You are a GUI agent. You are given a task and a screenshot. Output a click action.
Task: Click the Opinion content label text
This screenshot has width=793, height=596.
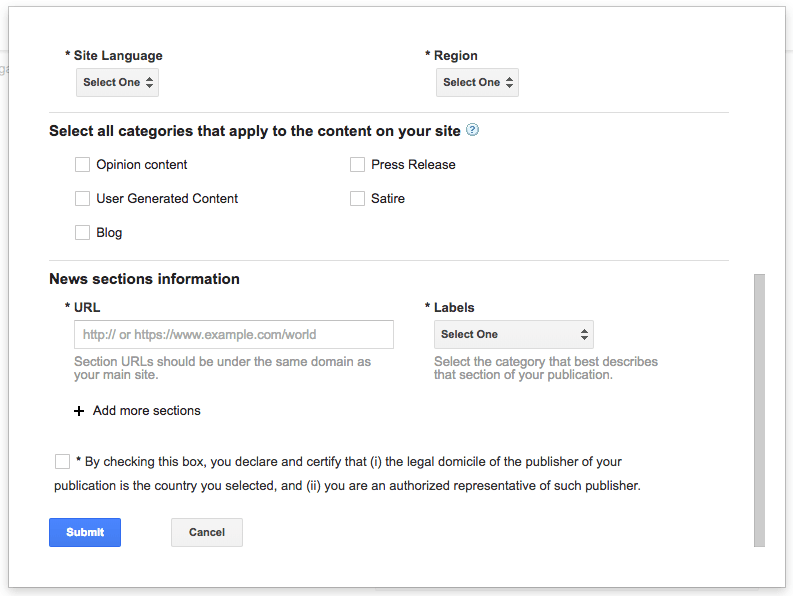pos(142,165)
